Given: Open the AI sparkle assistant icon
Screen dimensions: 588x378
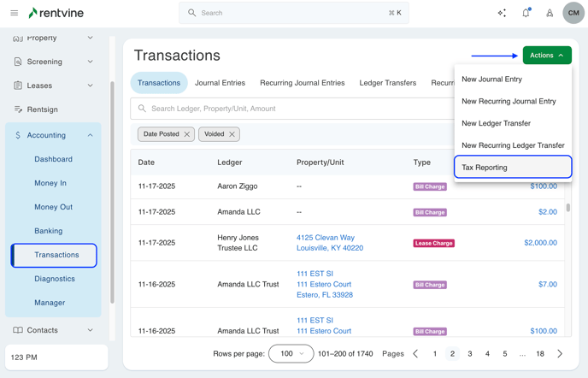Looking at the screenshot, I should (502, 13).
